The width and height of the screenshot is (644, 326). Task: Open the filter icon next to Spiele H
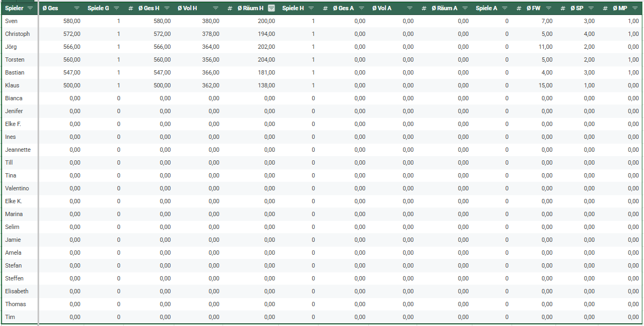point(311,8)
